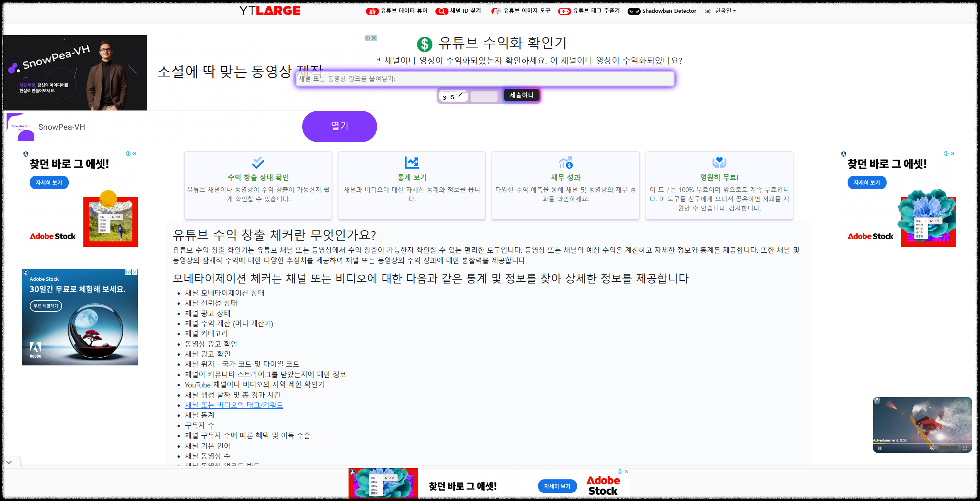Pause the advertisement video
Viewport: 980px width, 501px height.
880,448
